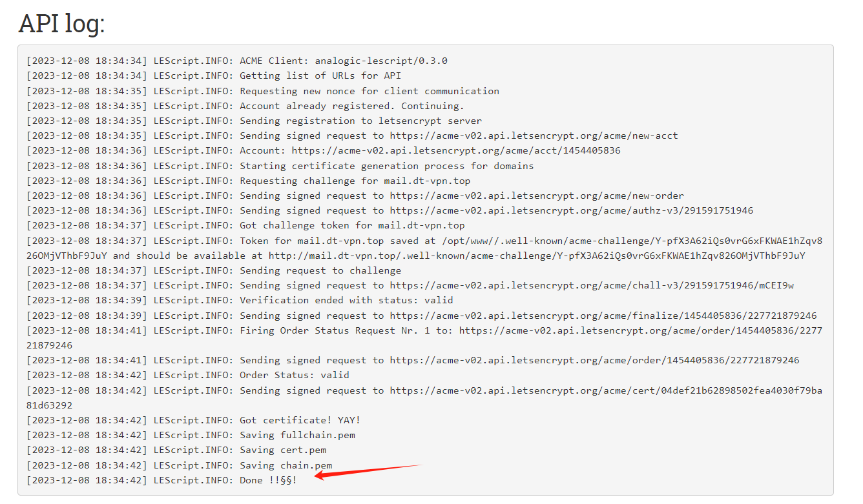Image resolution: width=863 pixels, height=504 pixels.
Task: Click the red arrow annotation
Action: click(367, 471)
